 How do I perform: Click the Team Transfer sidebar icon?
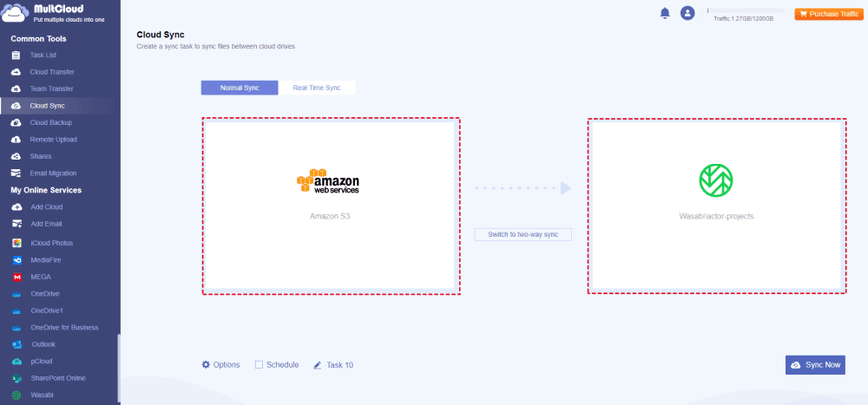[16, 88]
